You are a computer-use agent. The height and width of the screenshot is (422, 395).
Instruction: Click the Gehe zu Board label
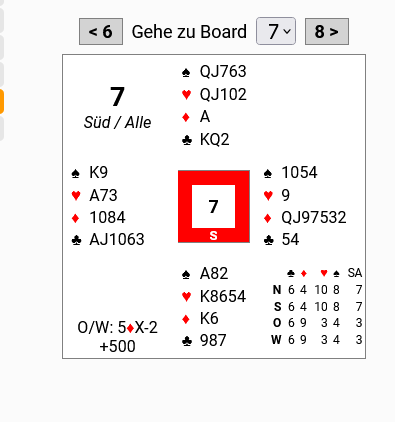pos(189,32)
